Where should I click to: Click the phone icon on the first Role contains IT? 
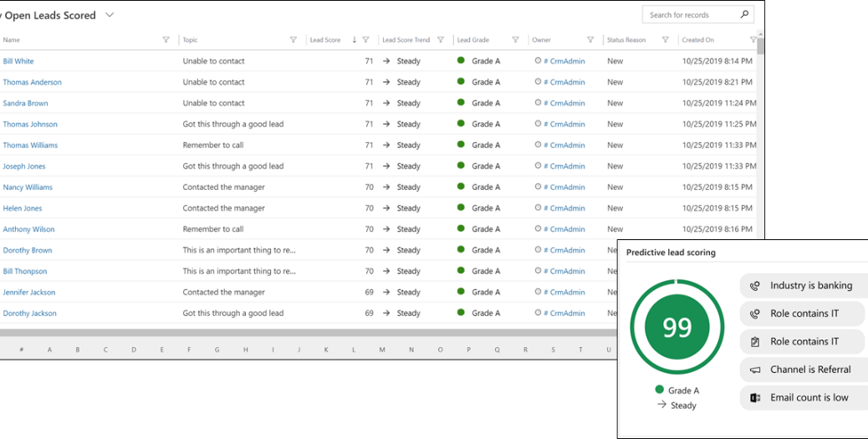click(755, 314)
